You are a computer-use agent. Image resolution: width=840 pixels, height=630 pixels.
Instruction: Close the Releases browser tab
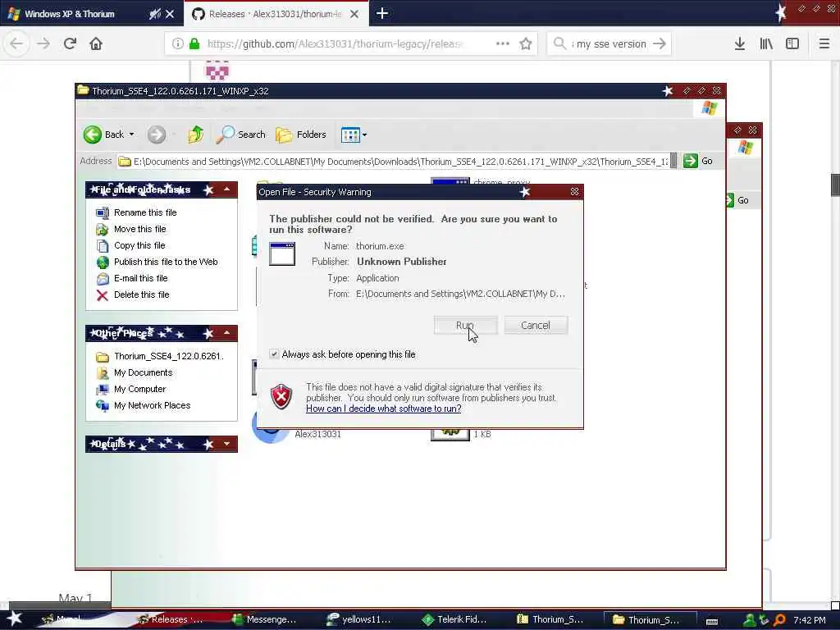[x=354, y=14]
